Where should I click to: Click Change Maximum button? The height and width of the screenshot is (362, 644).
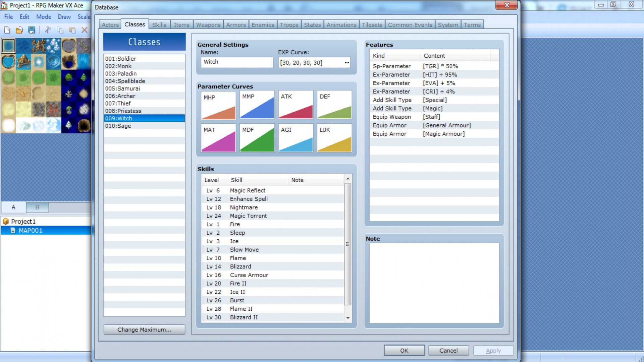pos(144,329)
